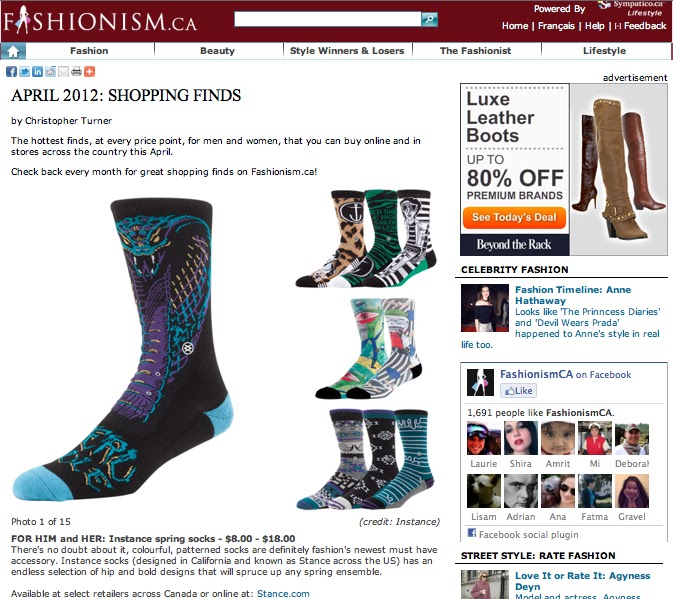Share article on Facebook icon
This screenshot has width=673, height=599.
[x=12, y=72]
